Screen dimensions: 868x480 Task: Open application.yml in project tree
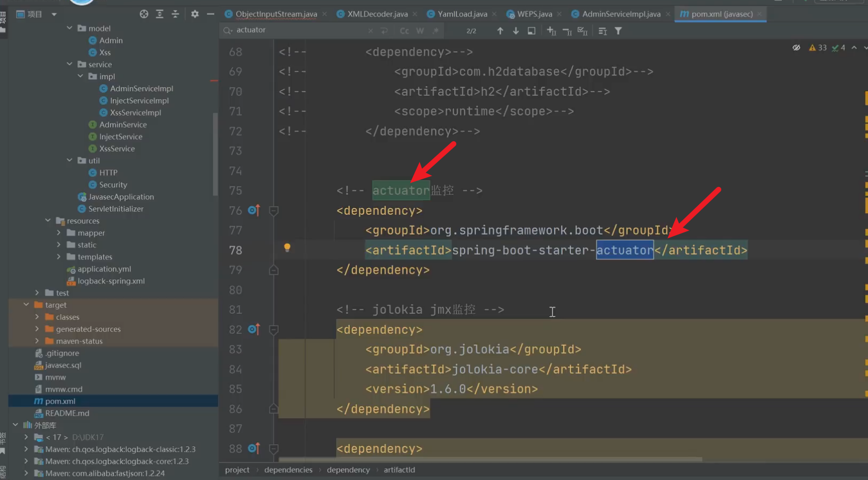[104, 269]
